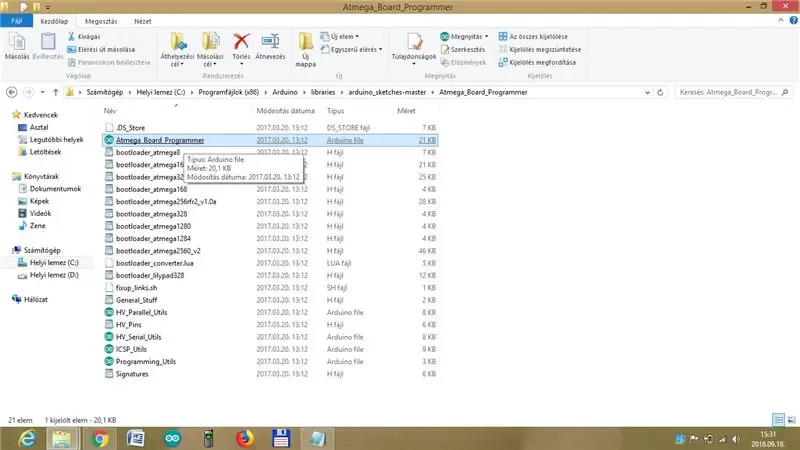Refresh the folder view
This screenshot has height=450, width=800.
(660, 92)
